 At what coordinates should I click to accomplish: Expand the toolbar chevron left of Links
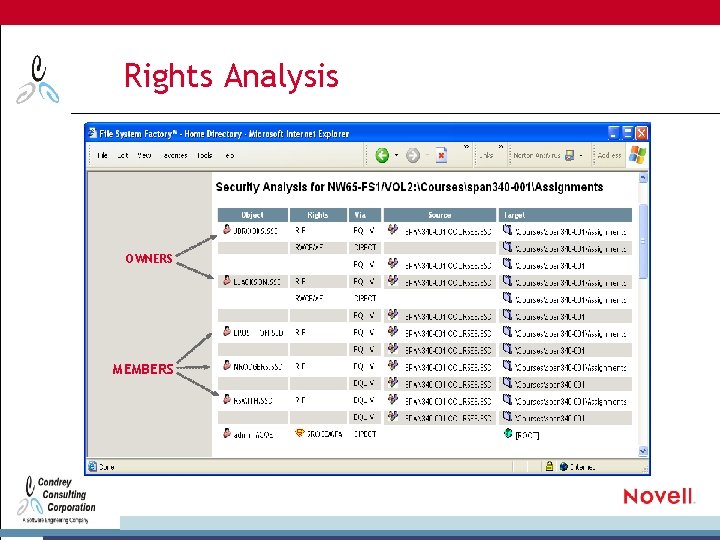pyautogui.click(x=466, y=147)
